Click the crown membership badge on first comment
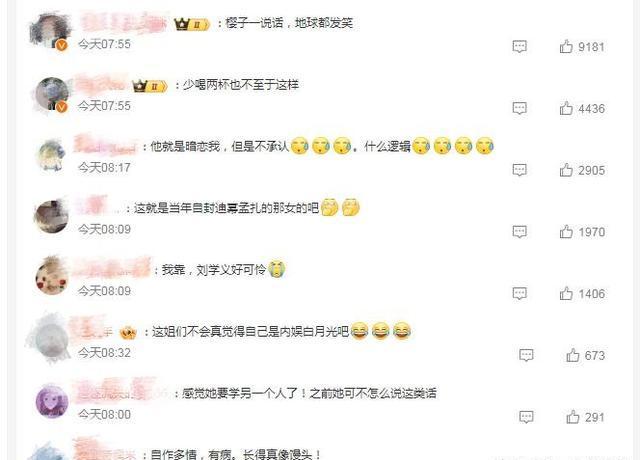The width and height of the screenshot is (640, 460). coord(191,24)
